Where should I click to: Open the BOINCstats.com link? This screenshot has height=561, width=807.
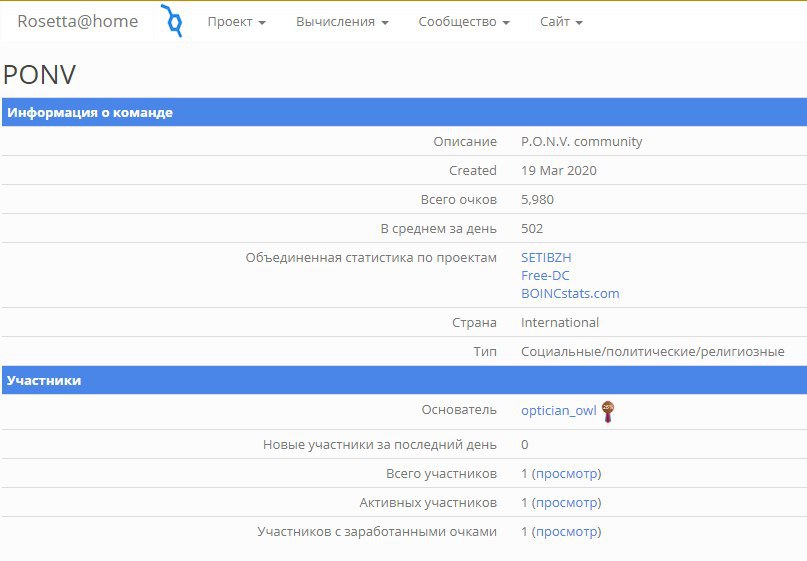pyautogui.click(x=570, y=293)
